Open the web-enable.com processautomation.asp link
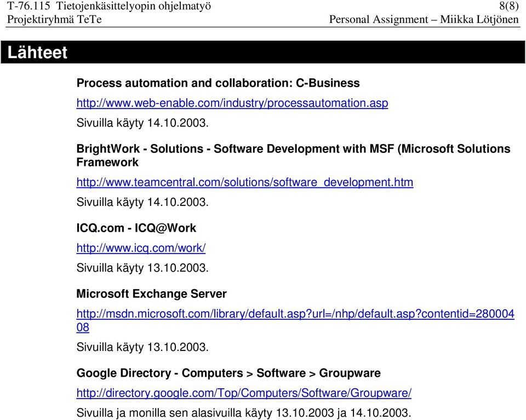 pyautogui.click(x=232, y=103)
